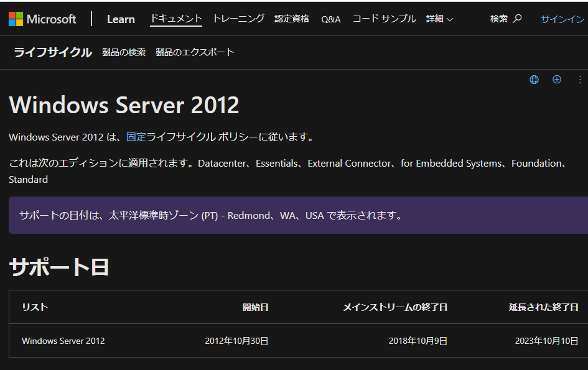Click the リスト column header
Image resolution: width=588 pixels, height=370 pixels.
35,307
